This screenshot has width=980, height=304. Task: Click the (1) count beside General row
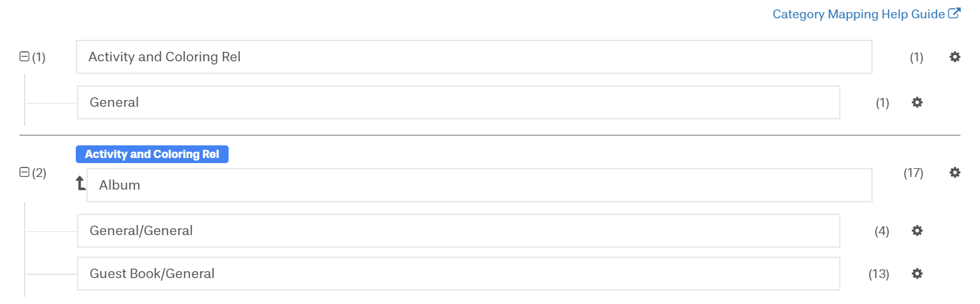click(x=882, y=103)
